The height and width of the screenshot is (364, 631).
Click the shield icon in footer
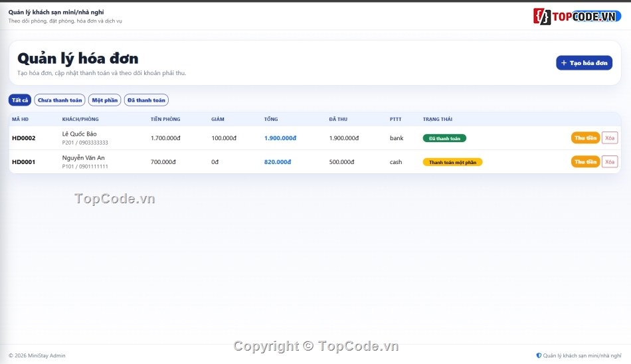[539, 355]
